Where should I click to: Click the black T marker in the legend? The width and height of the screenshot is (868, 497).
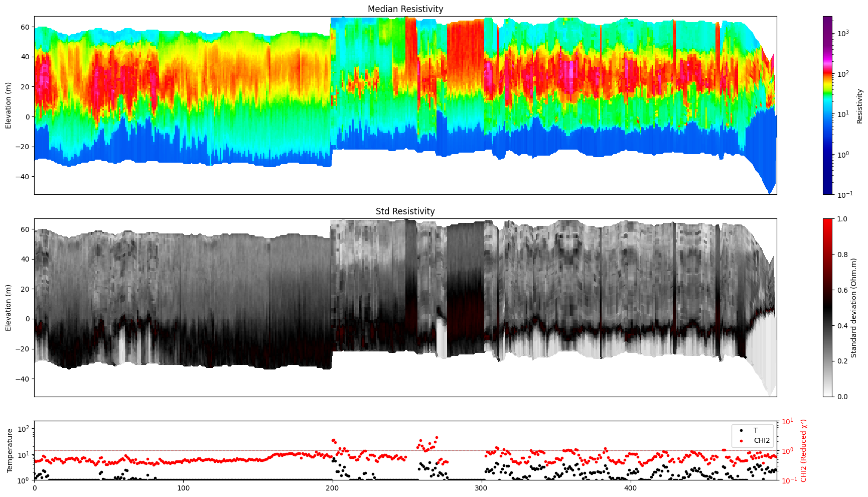(x=741, y=431)
